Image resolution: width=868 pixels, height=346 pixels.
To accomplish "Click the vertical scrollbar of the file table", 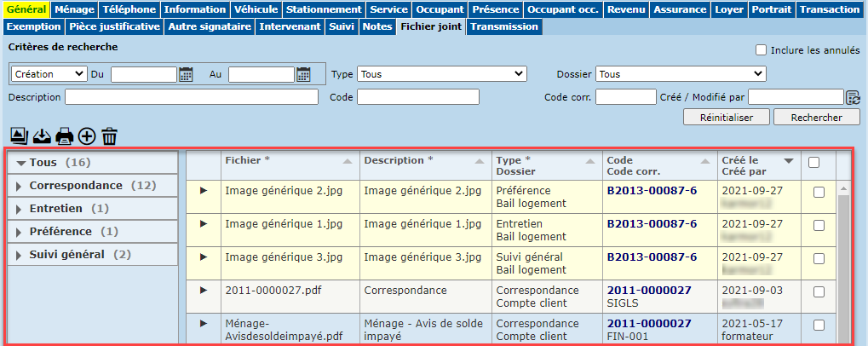I will click(843, 264).
